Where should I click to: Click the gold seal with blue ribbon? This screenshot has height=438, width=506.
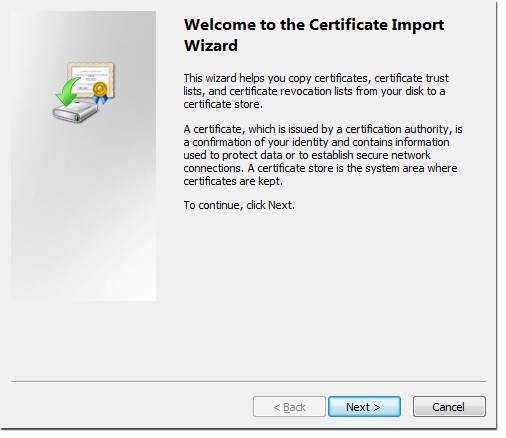coord(100,92)
